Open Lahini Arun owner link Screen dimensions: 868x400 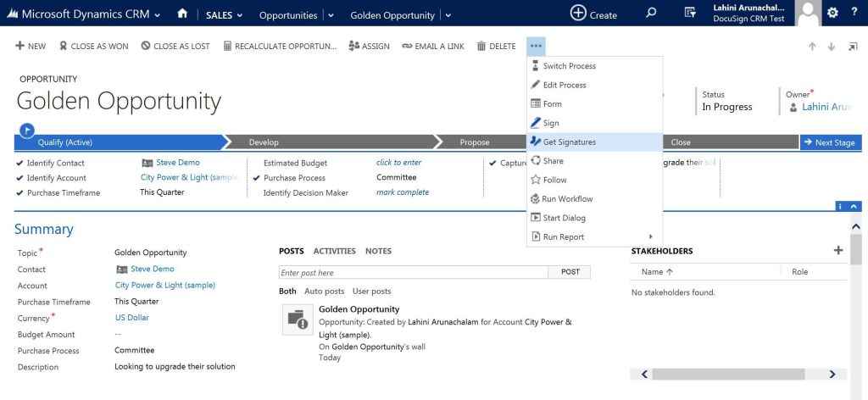(x=827, y=107)
